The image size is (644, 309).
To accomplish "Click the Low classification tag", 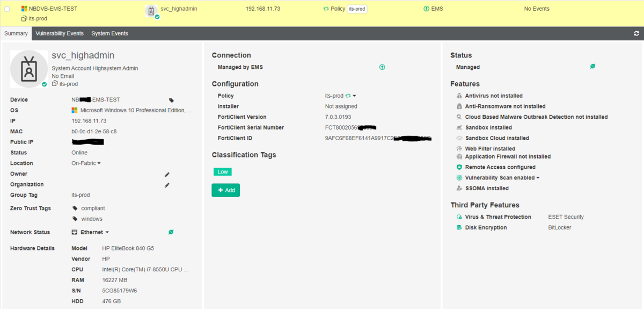I will (x=222, y=172).
